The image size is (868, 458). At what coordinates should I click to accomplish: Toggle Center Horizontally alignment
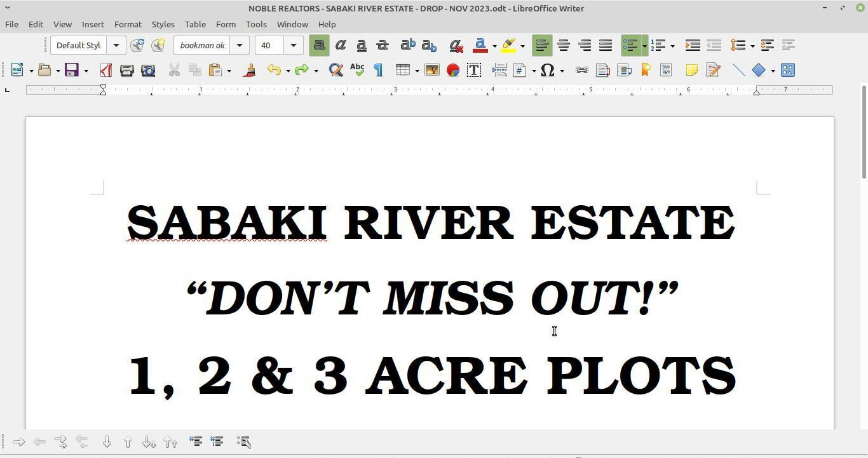coord(564,45)
